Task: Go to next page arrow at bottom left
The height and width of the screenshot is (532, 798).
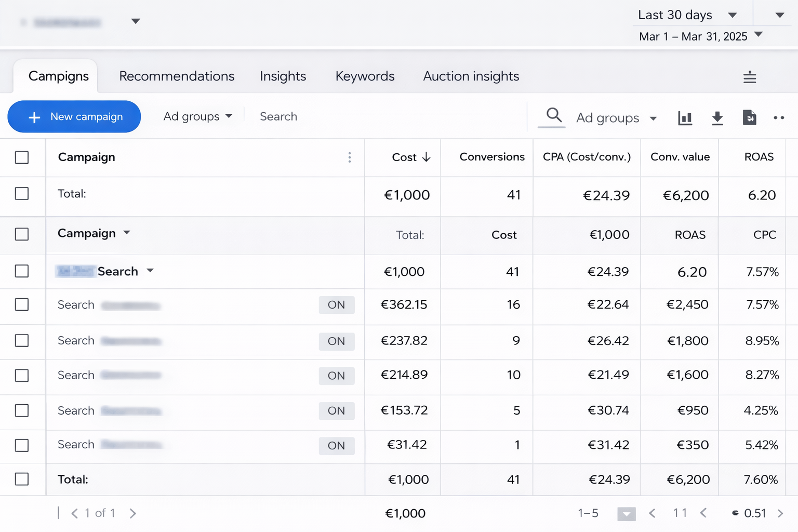Action: (133, 513)
